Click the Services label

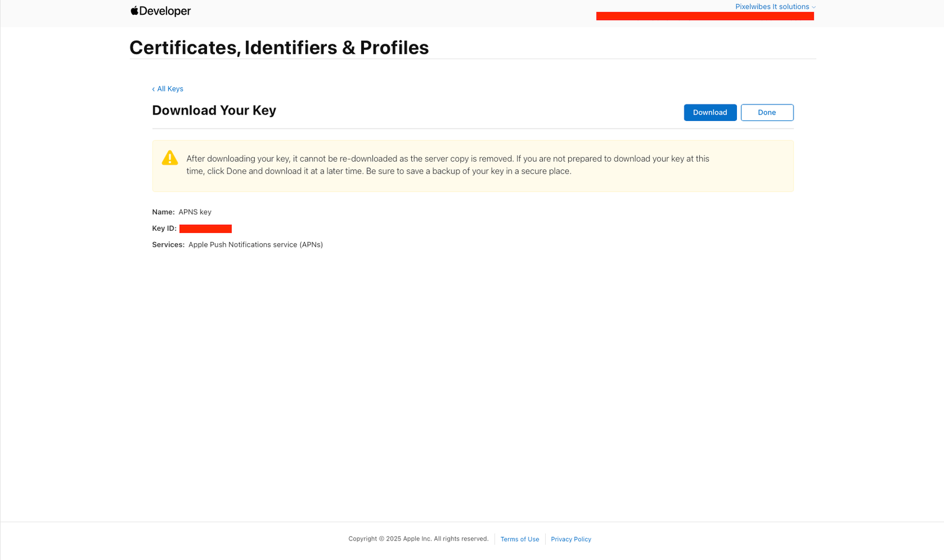tap(168, 245)
